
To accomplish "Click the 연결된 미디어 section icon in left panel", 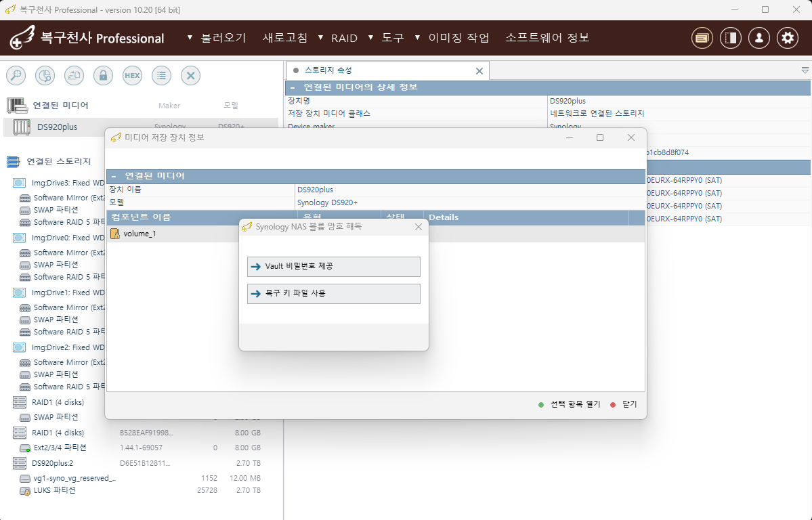I will pos(17,106).
